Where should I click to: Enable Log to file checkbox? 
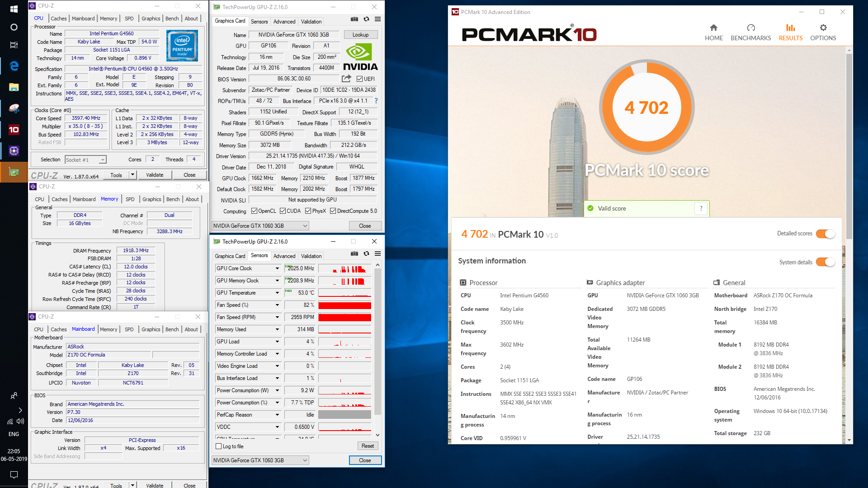coord(219,446)
